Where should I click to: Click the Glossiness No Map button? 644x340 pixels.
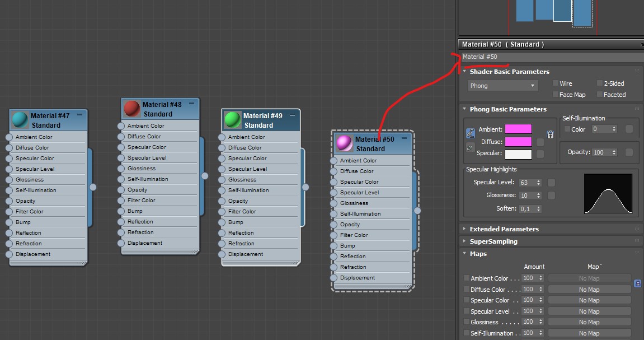[589, 322]
